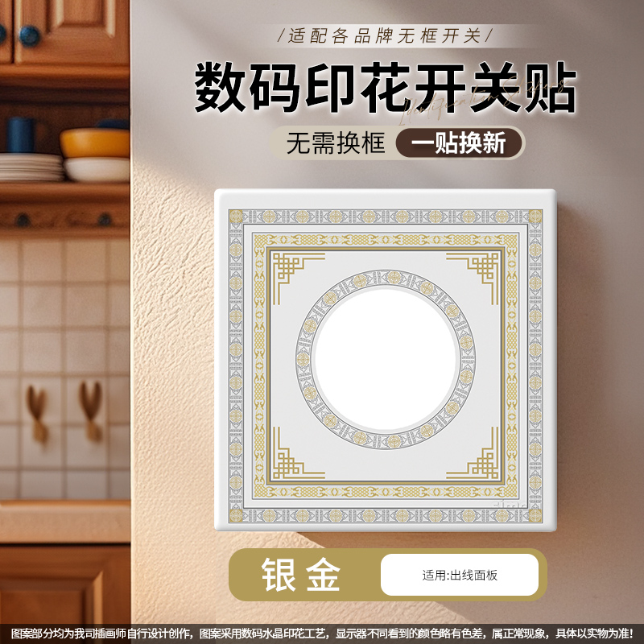This screenshot has height=644, width=644.
Task: Select the 银金 color option label
Action: coord(301,575)
